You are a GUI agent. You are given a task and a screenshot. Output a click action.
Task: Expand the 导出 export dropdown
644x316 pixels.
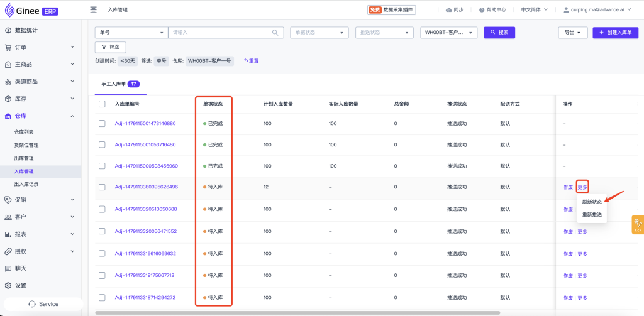(573, 33)
